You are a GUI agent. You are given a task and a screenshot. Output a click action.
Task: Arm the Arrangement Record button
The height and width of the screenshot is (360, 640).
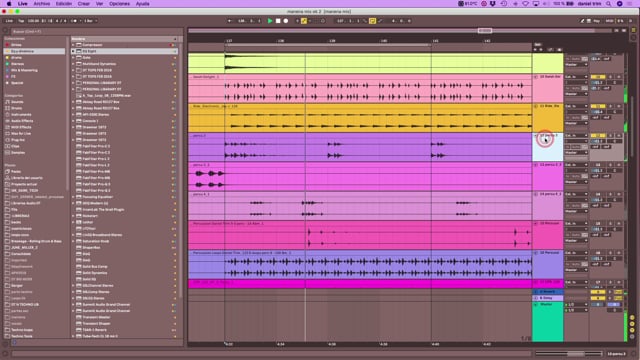(286, 21)
